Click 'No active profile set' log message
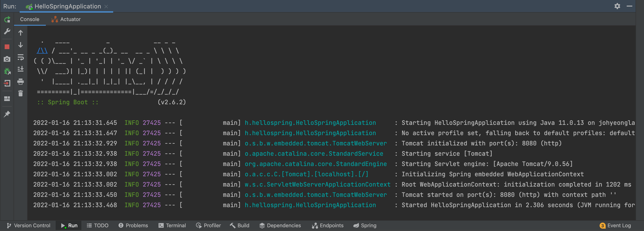This screenshot has height=231, width=644. click(x=518, y=133)
